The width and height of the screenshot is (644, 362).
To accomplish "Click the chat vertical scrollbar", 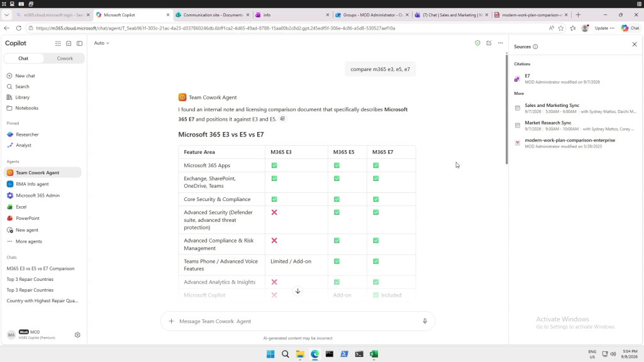I will [506, 109].
